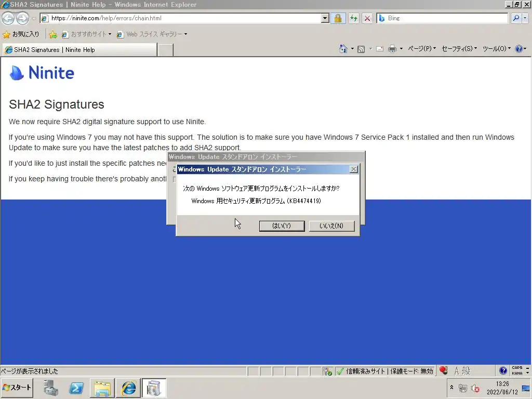Click the Print icon

coord(392,49)
